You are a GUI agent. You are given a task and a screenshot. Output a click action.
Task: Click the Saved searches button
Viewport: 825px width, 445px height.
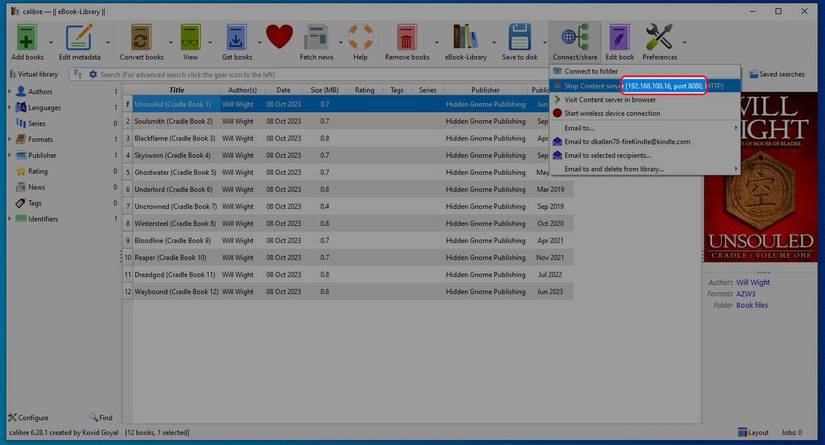point(777,75)
